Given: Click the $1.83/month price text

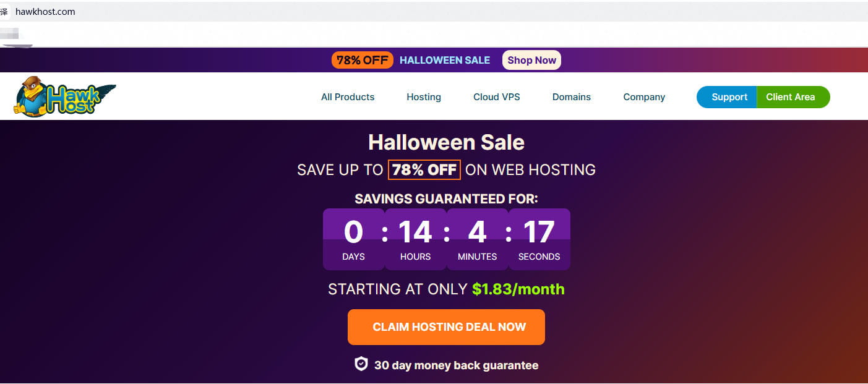Looking at the screenshot, I should coord(518,289).
